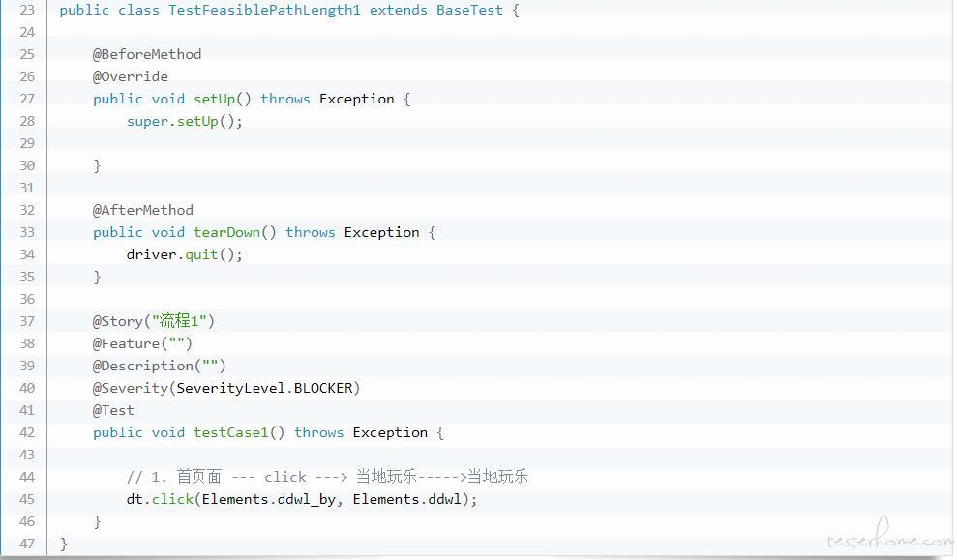This screenshot has height=560, width=957.
Task: Click line number 37
Action: tap(27, 321)
